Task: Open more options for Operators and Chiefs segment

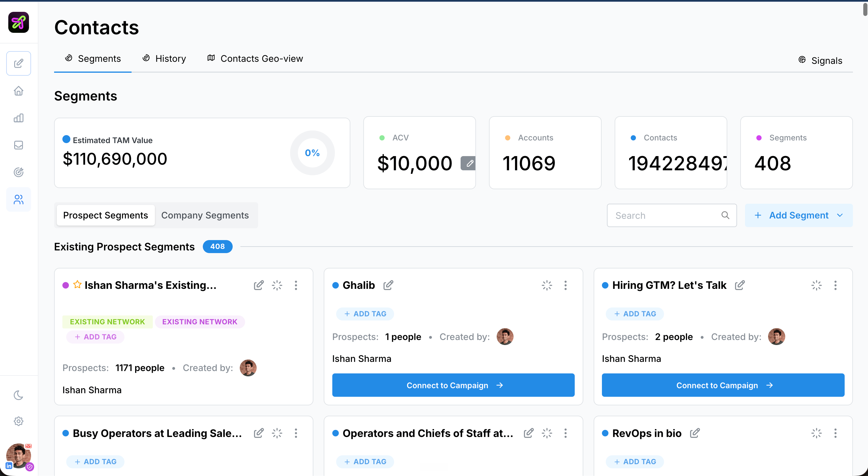Action: pyautogui.click(x=566, y=433)
